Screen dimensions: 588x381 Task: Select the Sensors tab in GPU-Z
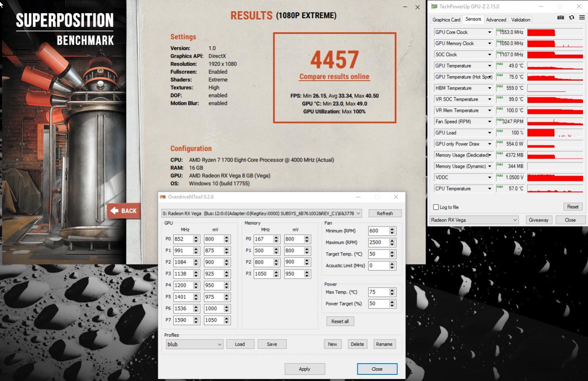[473, 19]
